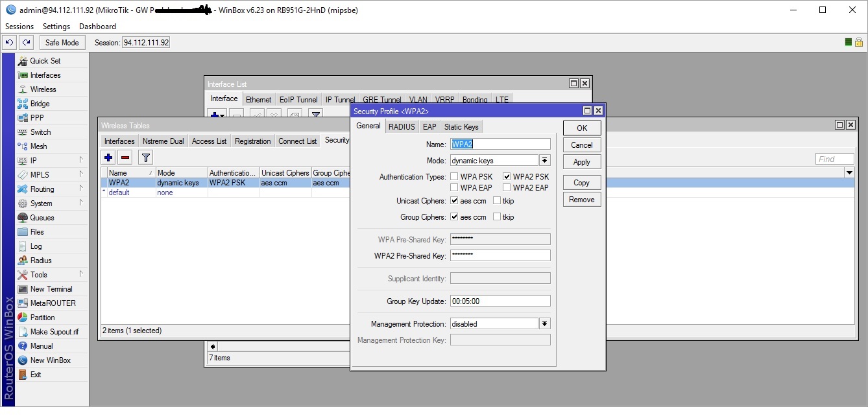Open the Sessions menu
The width and height of the screenshot is (868, 420).
pyautogui.click(x=19, y=27)
